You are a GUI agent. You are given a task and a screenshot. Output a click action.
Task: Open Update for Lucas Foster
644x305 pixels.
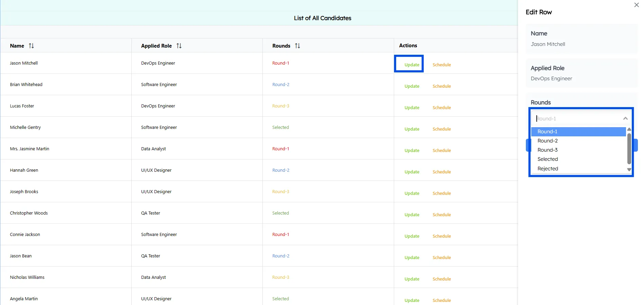coord(412,107)
